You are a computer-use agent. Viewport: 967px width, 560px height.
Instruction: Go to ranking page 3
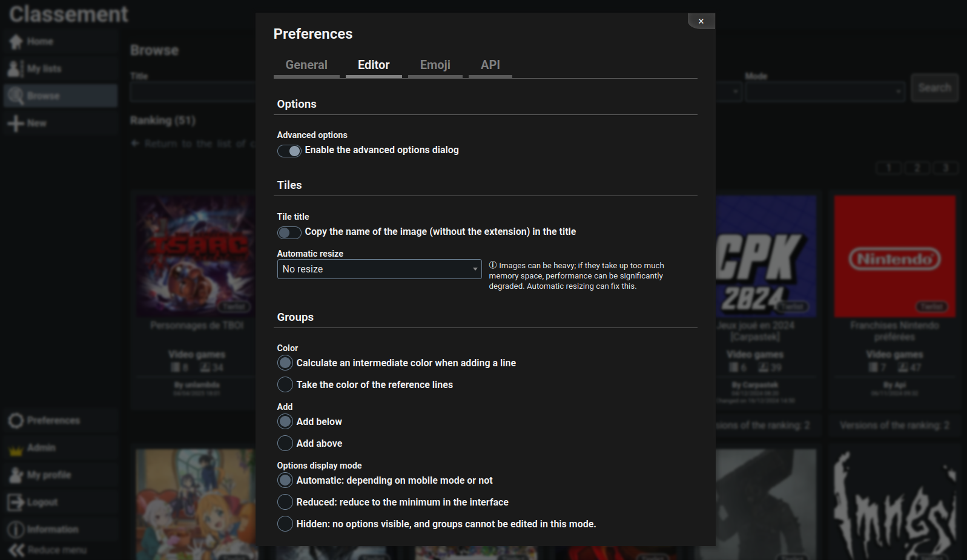coord(945,168)
